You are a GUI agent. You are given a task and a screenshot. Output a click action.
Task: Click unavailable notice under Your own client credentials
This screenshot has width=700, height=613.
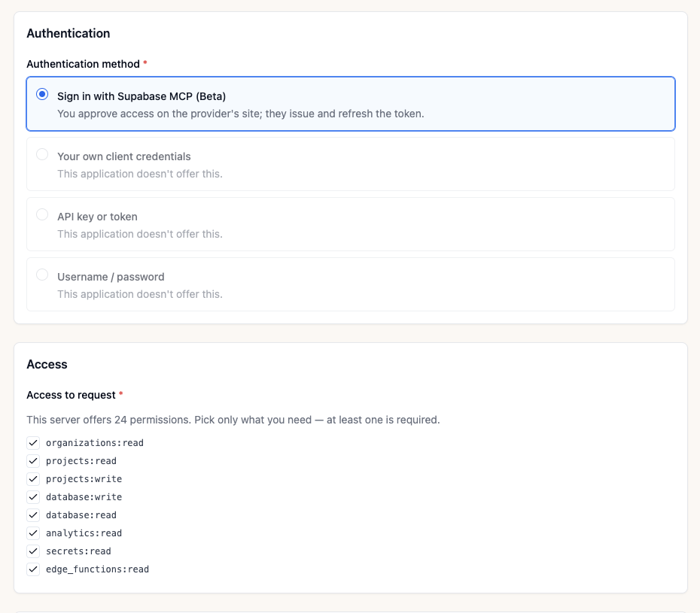tap(140, 174)
